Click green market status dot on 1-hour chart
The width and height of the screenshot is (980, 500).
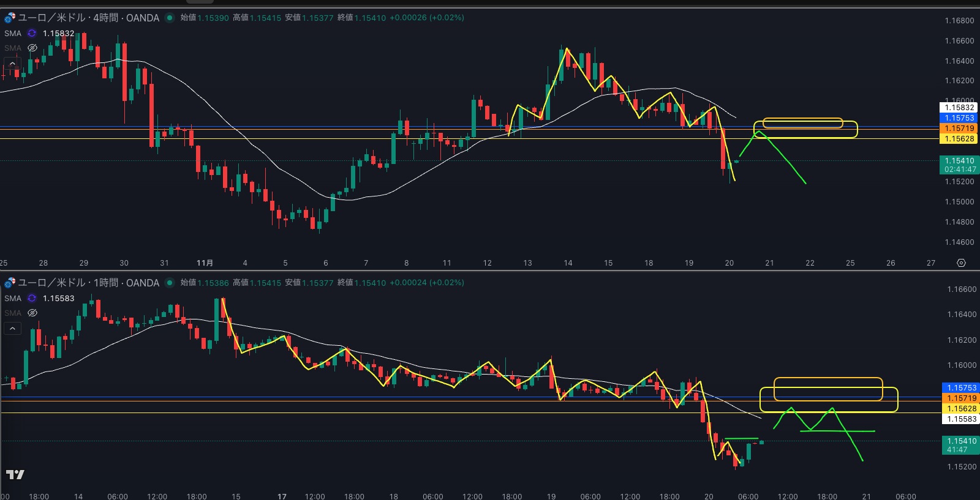click(x=170, y=283)
